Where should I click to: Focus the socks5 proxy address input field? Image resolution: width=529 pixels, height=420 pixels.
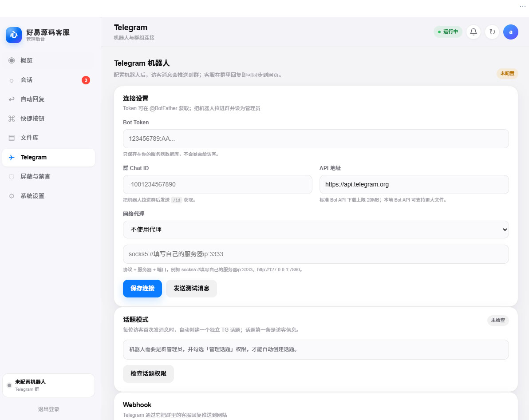[316, 254]
